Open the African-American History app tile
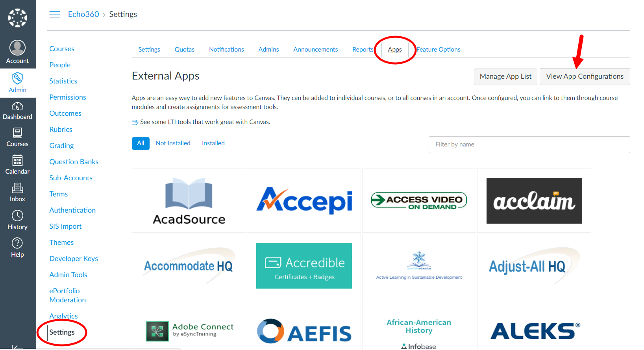This screenshot has height=350, width=644. (x=419, y=325)
